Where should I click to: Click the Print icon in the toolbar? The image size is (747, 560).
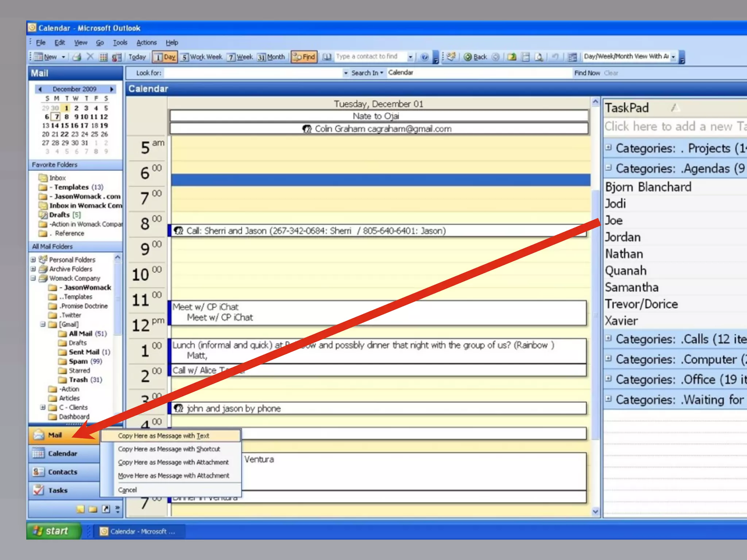coord(77,57)
